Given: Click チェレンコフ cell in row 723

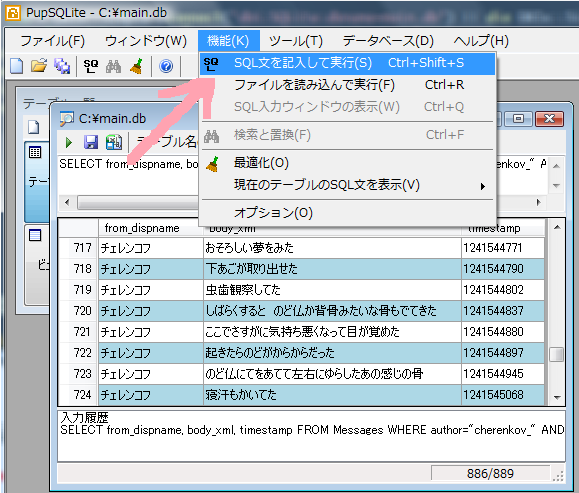Looking at the screenshot, I should pyautogui.click(x=151, y=374).
